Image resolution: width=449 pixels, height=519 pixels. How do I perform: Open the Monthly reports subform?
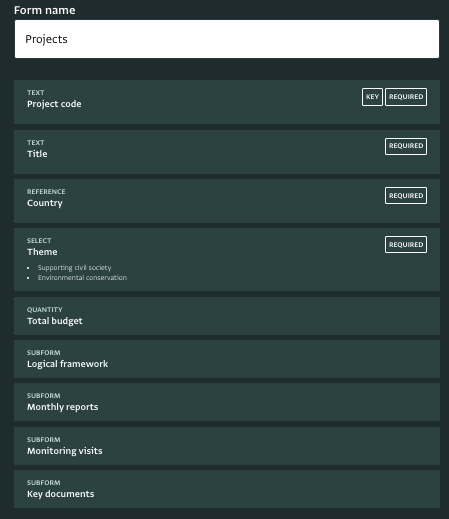227,402
